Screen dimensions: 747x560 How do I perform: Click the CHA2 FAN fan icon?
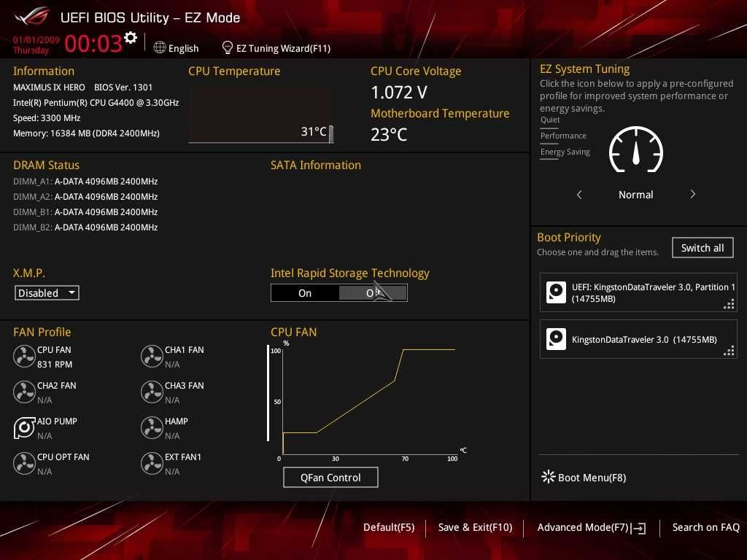click(x=24, y=392)
